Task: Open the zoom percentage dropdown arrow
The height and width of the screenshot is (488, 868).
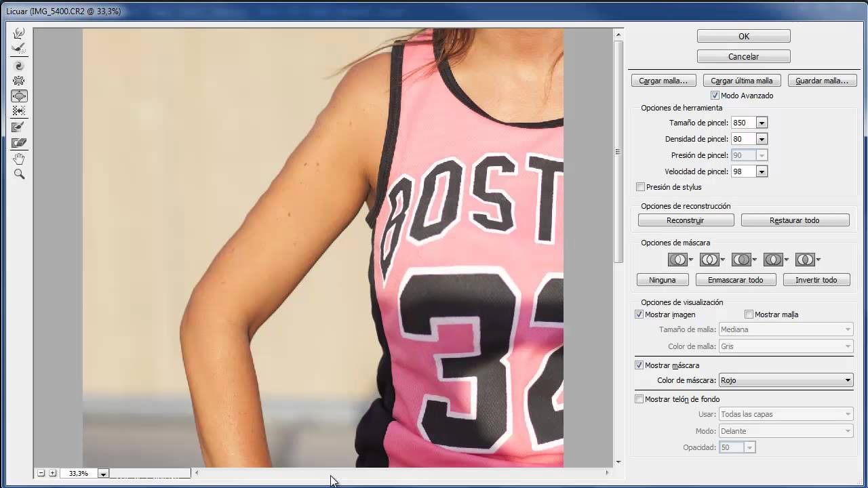Action: (x=103, y=474)
